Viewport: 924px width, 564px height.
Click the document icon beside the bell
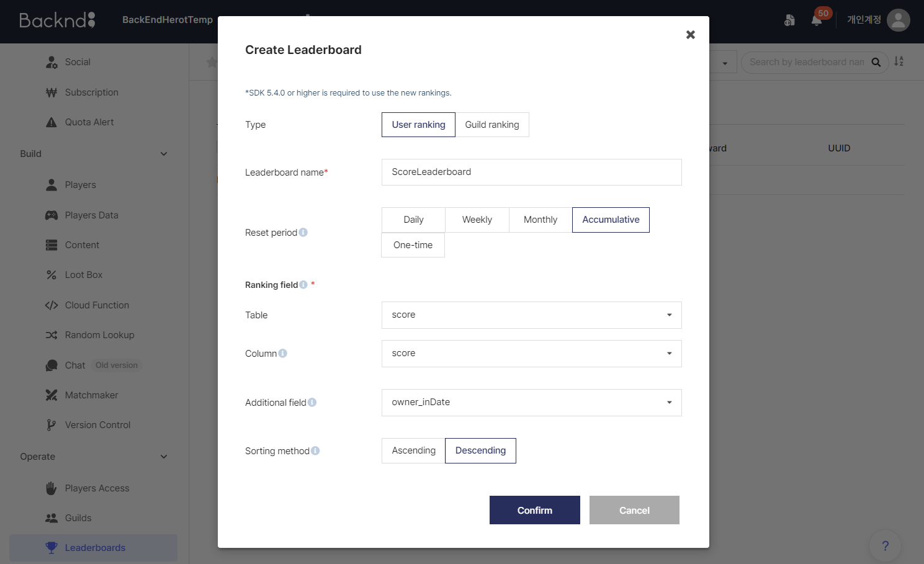(x=789, y=20)
